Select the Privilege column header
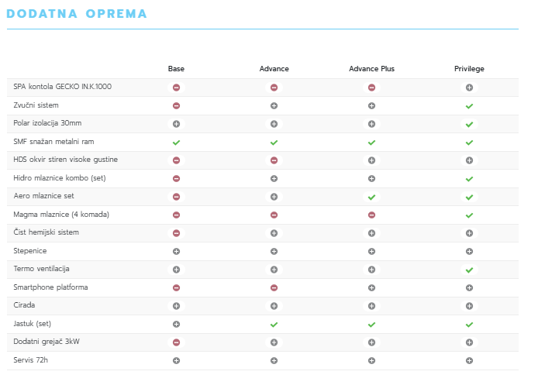The image size is (545, 392). pyautogui.click(x=469, y=69)
